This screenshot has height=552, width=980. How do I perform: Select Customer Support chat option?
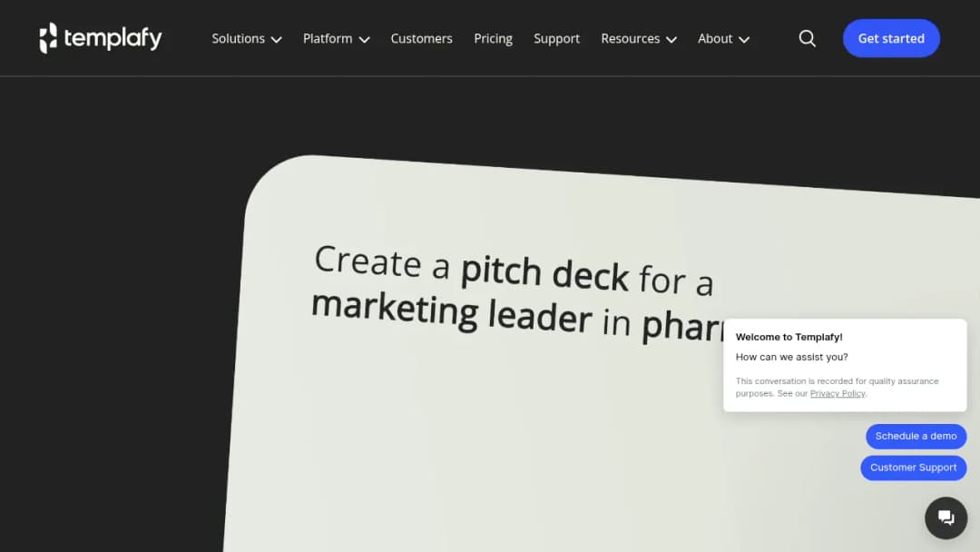tap(913, 468)
